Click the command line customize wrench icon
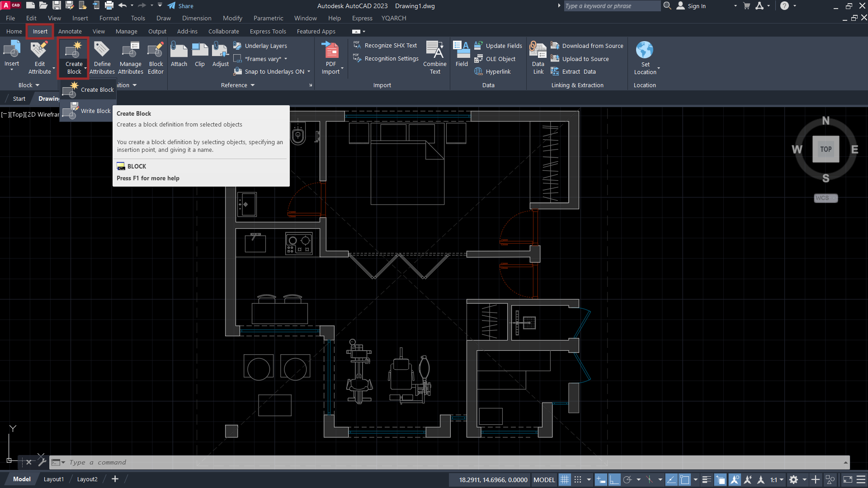The image size is (868, 488). pos(42,462)
